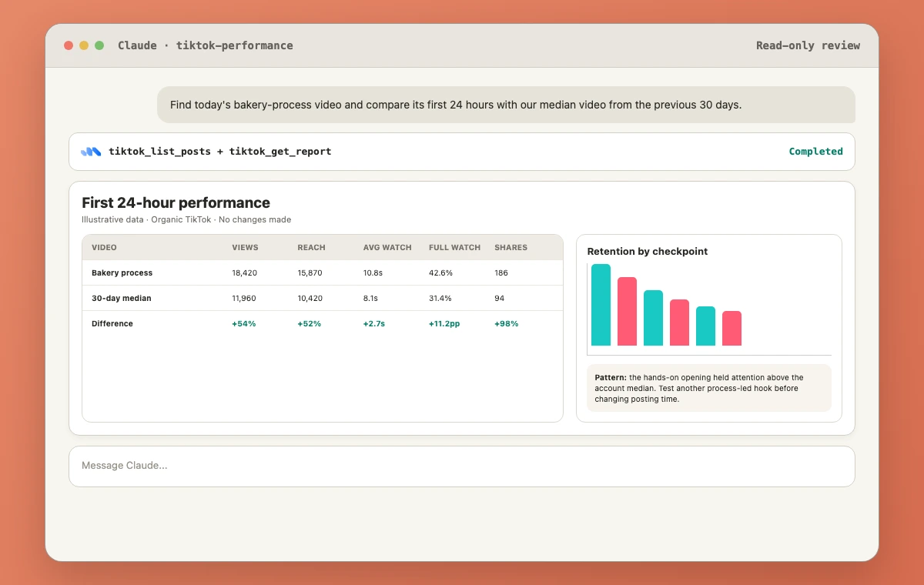Viewport: 924px width, 585px height.
Task: Click the Read-only review label
Action: pos(808,45)
